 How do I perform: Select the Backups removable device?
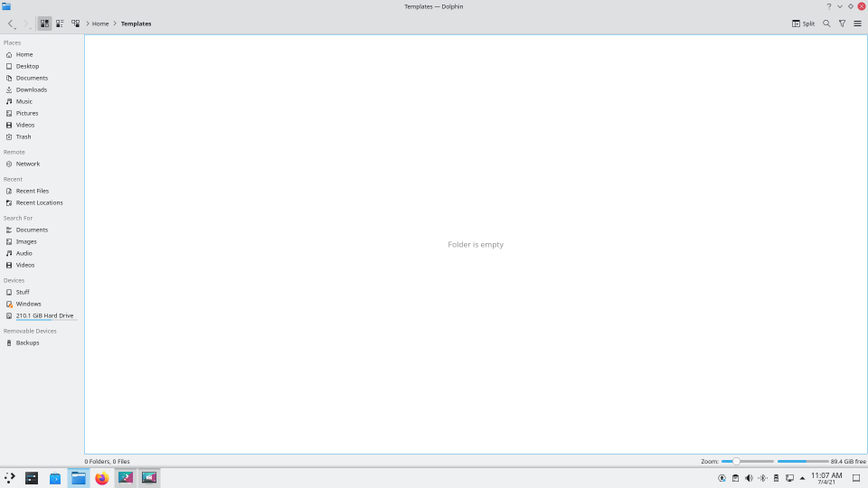coord(27,343)
